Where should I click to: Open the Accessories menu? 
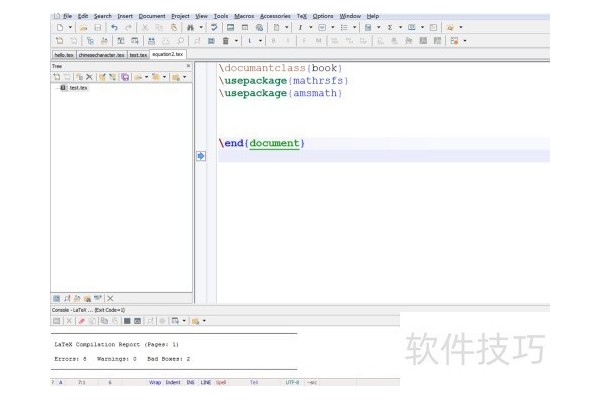(x=274, y=16)
